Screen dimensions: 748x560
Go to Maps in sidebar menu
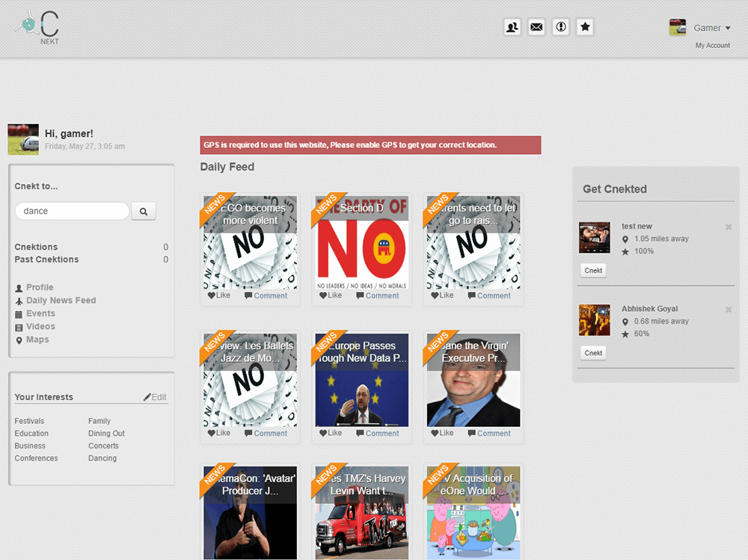tap(37, 339)
